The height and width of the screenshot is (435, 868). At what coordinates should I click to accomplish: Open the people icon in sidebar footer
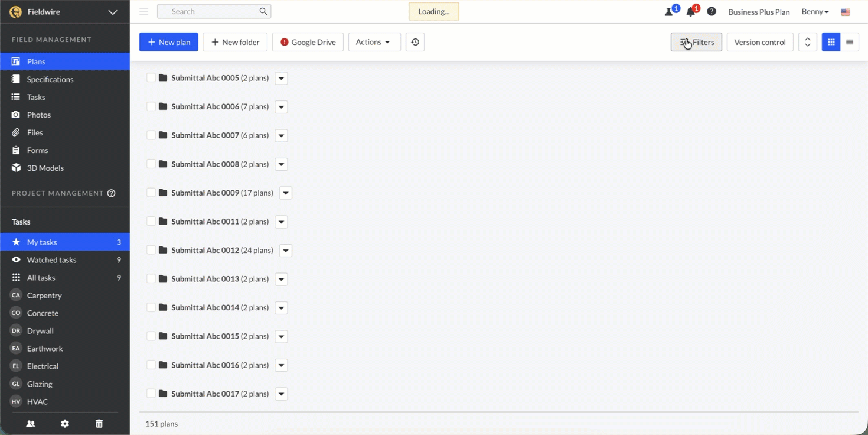click(31, 424)
